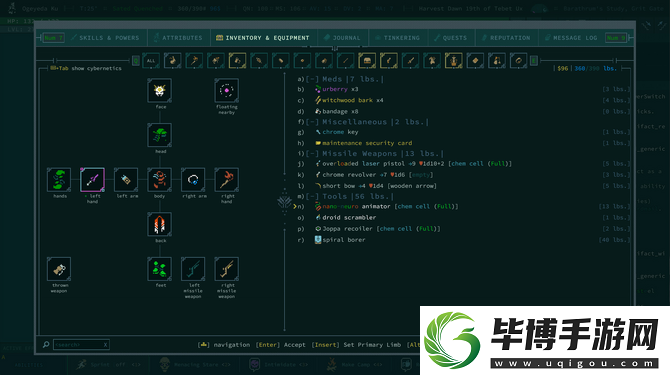Select the left hand dagger slot
The width and height of the screenshot is (670, 375).
[92, 179]
